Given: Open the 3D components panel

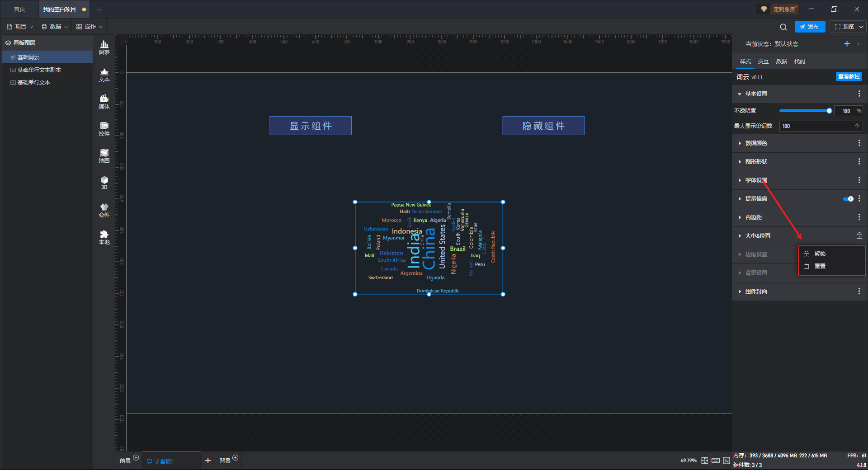Looking at the screenshot, I should (x=104, y=183).
